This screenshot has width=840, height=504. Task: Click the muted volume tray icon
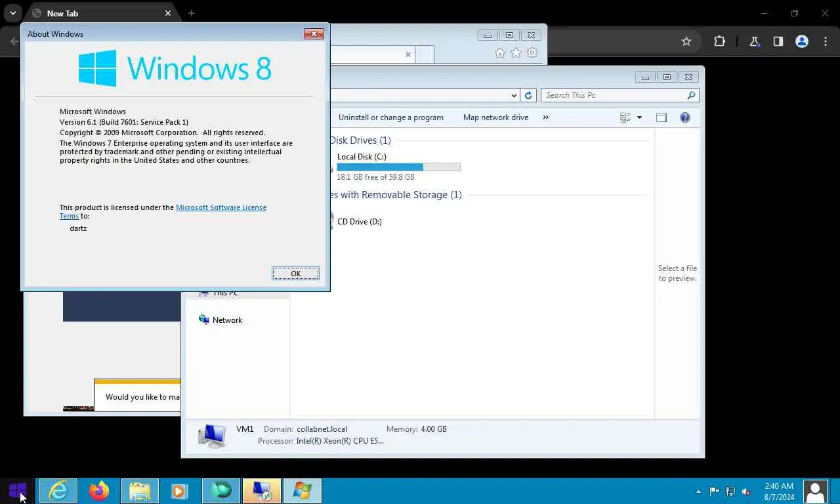pyautogui.click(x=746, y=492)
